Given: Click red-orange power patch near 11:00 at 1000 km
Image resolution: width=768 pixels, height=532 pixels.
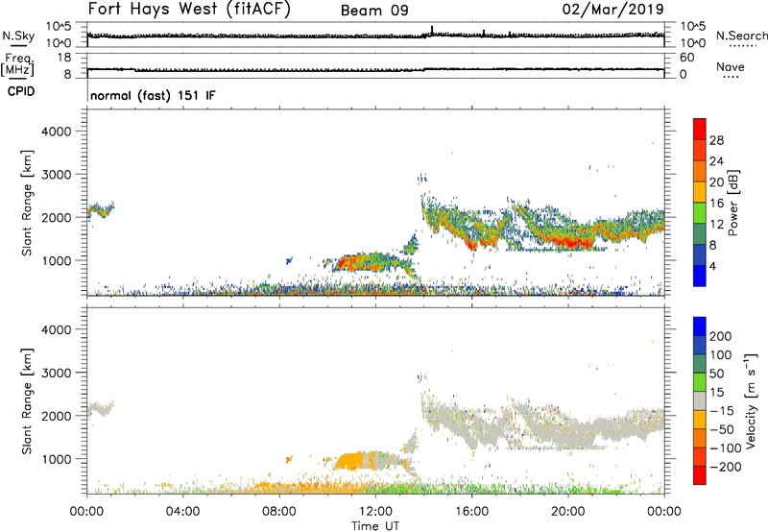Looking at the screenshot, I should point(350,263).
